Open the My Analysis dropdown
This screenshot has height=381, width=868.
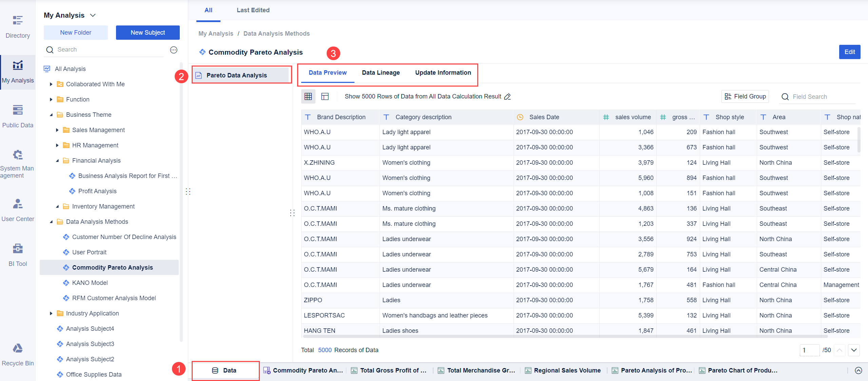pyautogui.click(x=93, y=15)
